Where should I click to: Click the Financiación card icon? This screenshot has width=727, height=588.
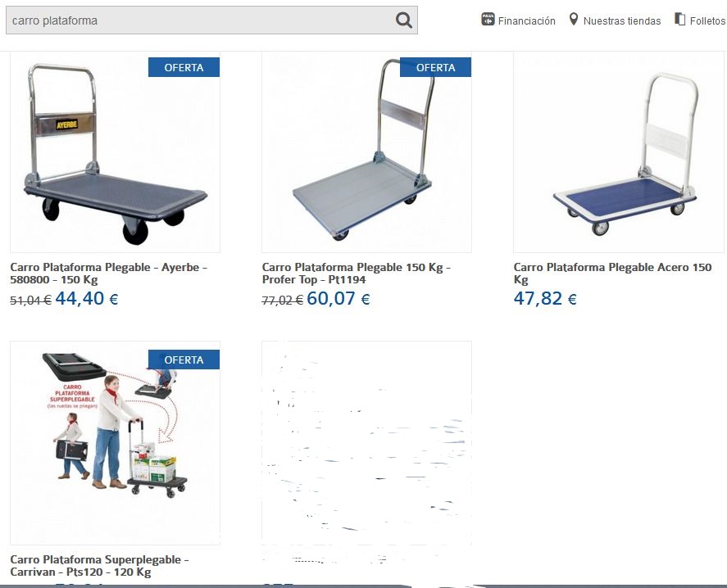click(488, 20)
